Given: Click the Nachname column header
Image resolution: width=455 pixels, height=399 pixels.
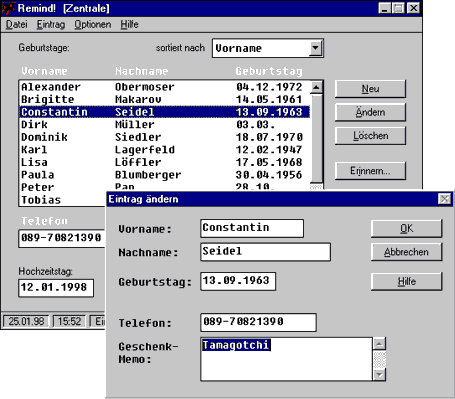Looking at the screenshot, I should [142, 71].
